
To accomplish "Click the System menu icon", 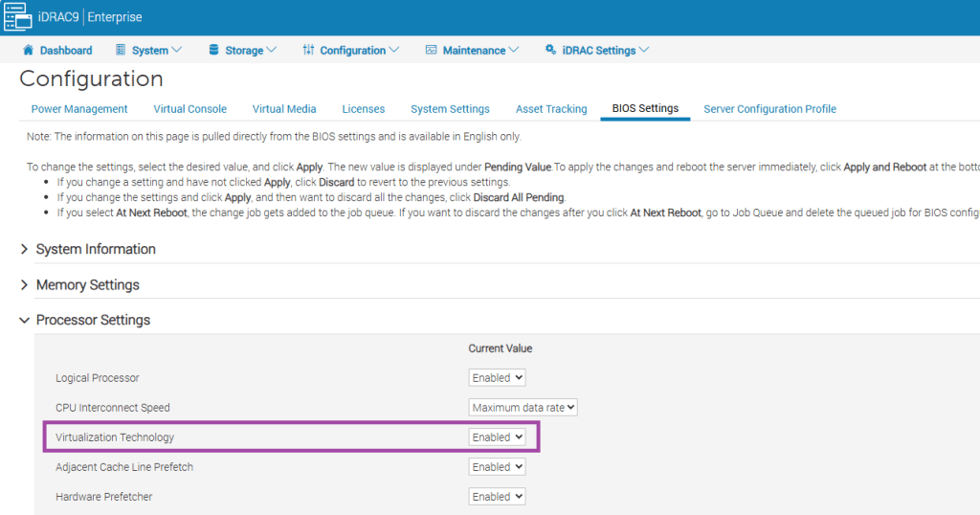I will tap(122, 50).
